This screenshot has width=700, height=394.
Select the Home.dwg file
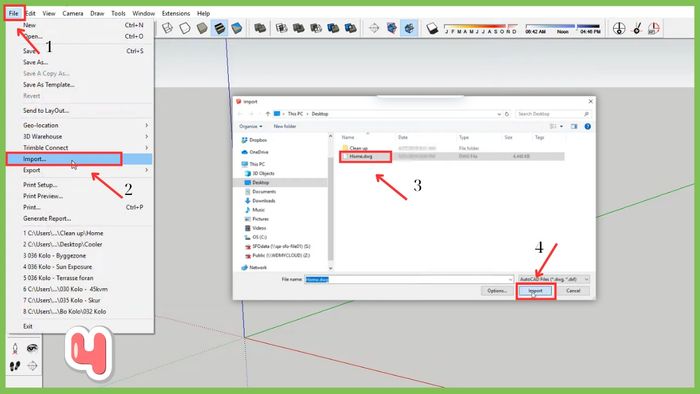coord(361,157)
